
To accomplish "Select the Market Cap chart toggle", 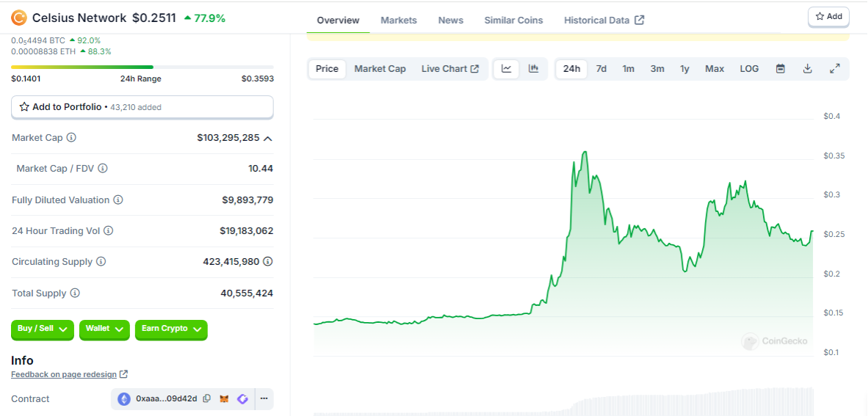I will (380, 68).
